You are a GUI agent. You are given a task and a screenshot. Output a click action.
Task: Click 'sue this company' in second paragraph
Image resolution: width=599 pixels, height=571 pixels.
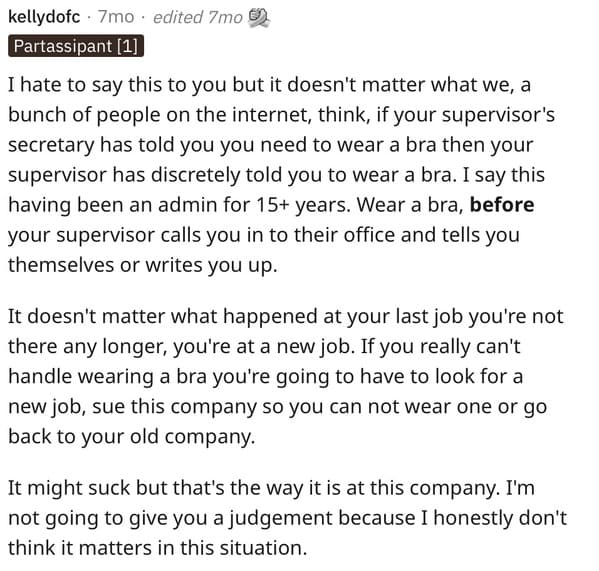175,407
